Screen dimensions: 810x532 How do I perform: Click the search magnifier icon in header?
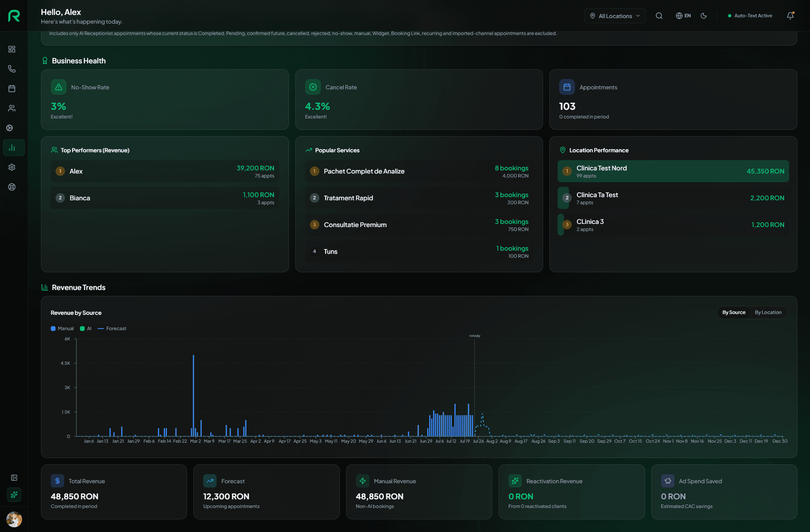tap(659, 16)
